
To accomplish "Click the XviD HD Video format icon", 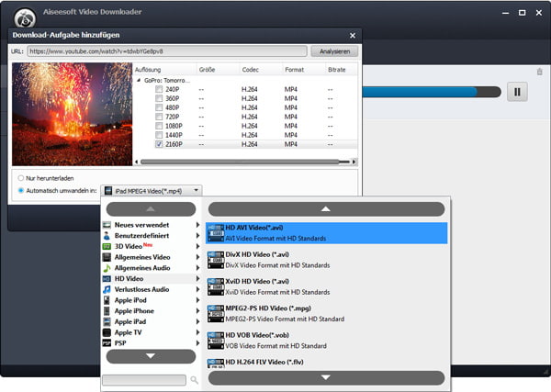I will coord(216,286).
